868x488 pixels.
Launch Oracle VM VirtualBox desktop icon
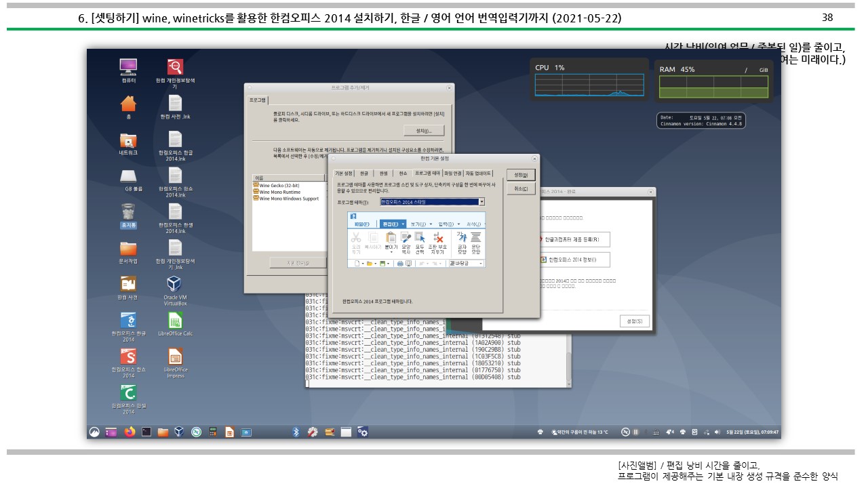175,284
